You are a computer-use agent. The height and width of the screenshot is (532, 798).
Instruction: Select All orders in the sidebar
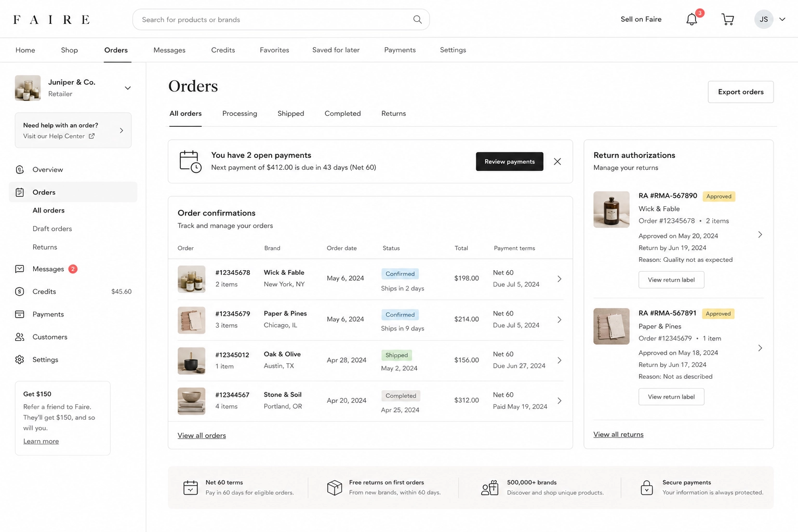pos(48,211)
